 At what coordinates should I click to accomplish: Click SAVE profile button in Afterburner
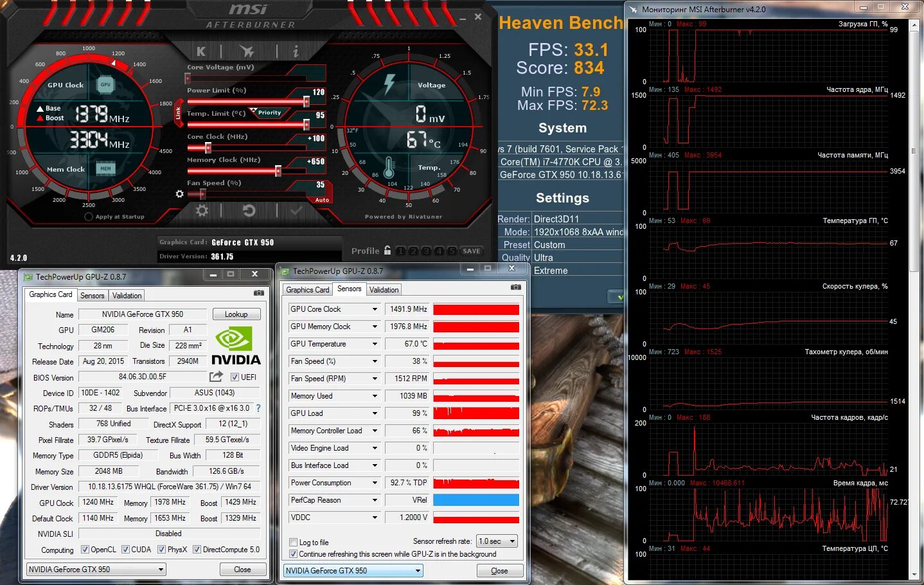pos(472,251)
